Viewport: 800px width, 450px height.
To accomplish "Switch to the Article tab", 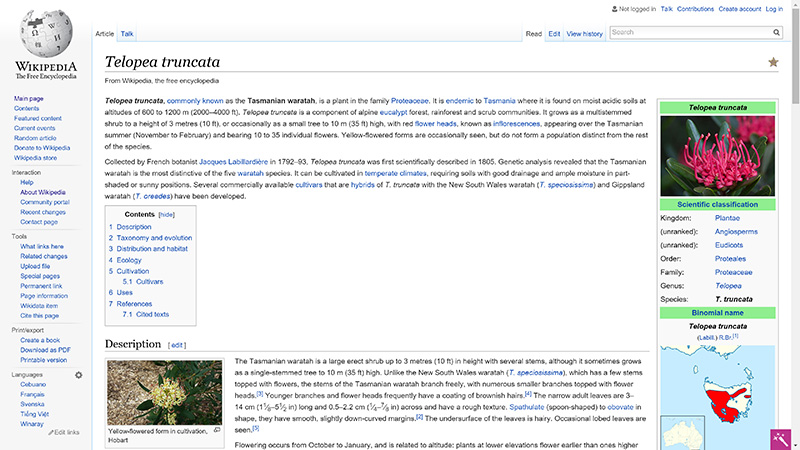I will click(x=105, y=34).
